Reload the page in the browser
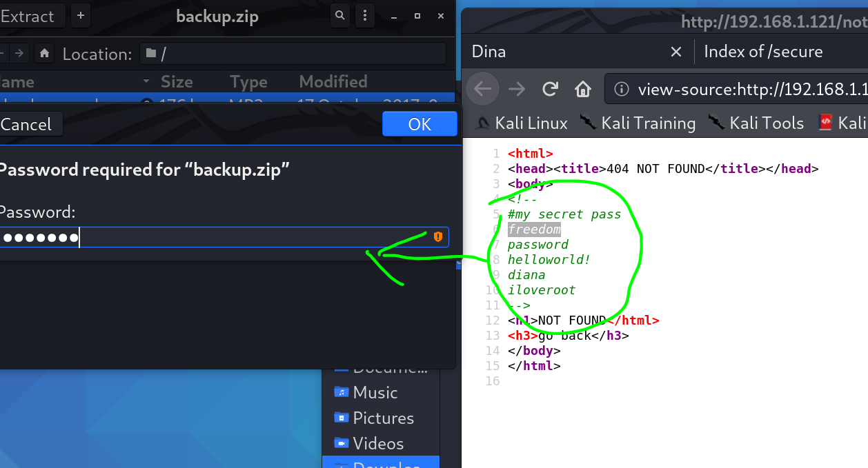Screen dimensions: 868x468 click(x=550, y=89)
